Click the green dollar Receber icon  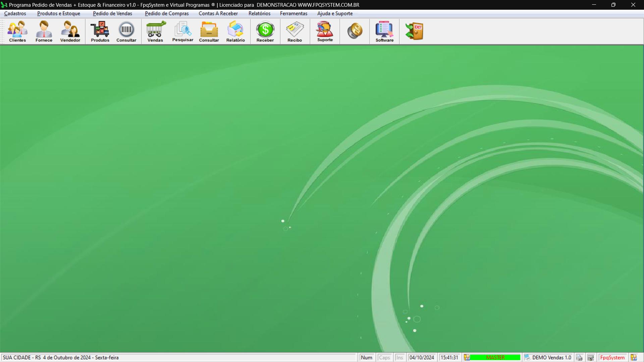point(265,32)
